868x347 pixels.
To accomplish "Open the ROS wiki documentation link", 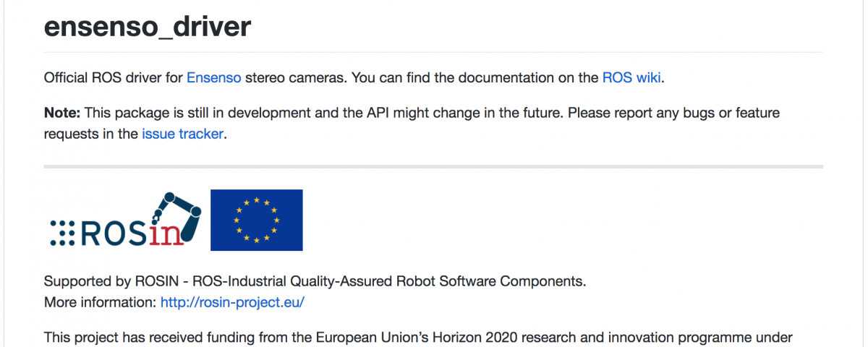I will [x=631, y=78].
